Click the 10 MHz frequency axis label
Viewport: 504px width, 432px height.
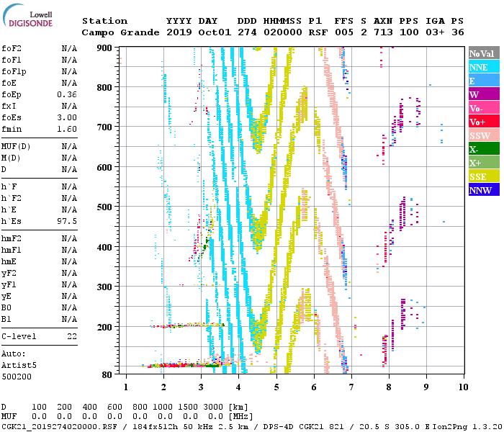point(463,387)
